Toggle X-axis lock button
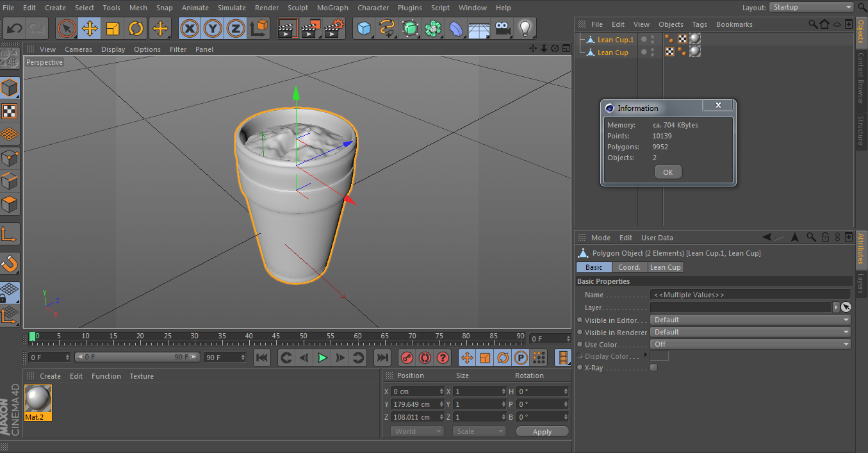Image resolution: width=868 pixels, height=453 pixels. click(189, 29)
